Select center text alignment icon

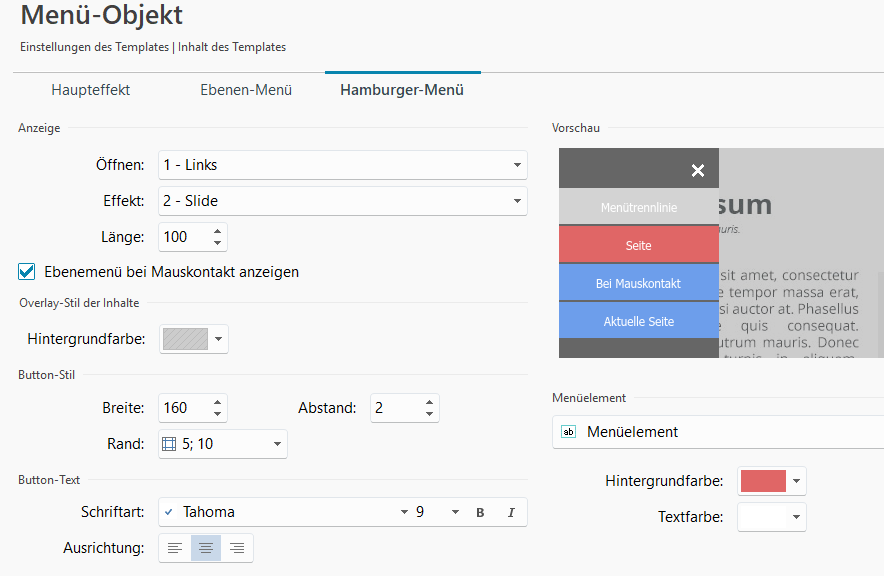(206, 548)
